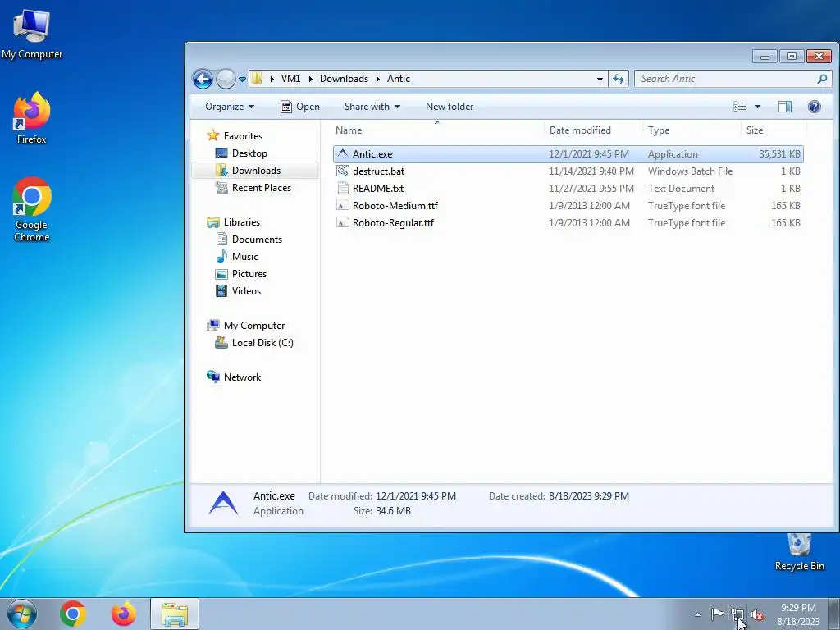840x630 pixels.
Task: Click the destruct.bat file name
Action: pyautogui.click(x=378, y=171)
